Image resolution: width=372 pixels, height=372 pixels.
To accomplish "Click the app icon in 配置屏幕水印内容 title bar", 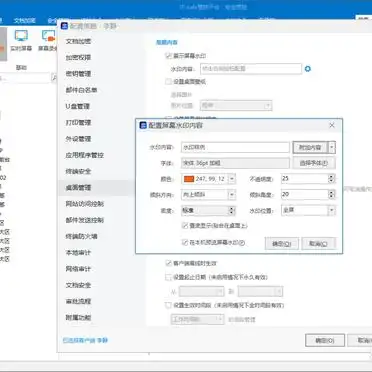I will tap(143, 125).
